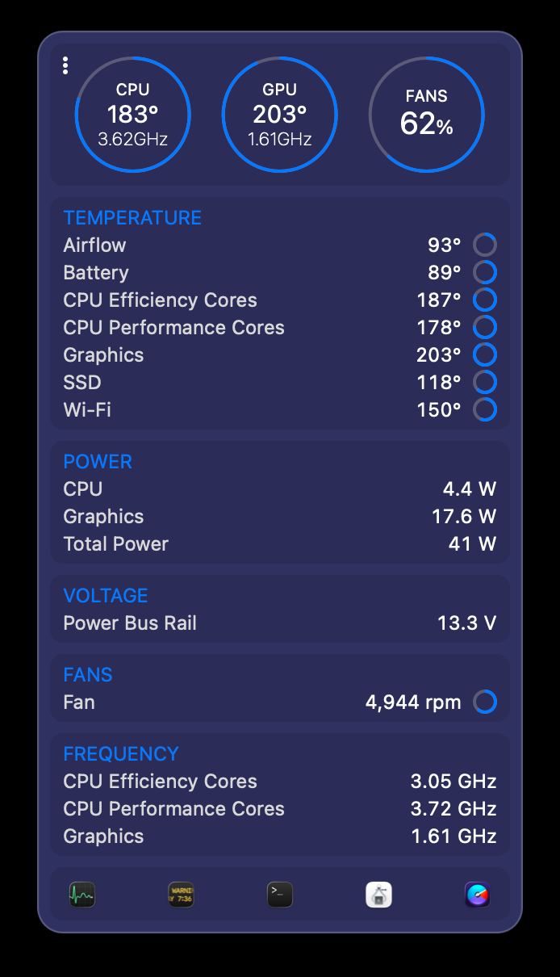
Task: Select the TEMPERATURE section header
Action: (132, 218)
